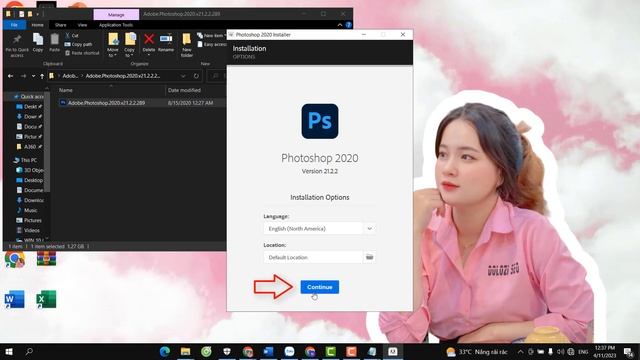Click the Default Location field
Screen dimensions: 640x360
click(x=313, y=257)
